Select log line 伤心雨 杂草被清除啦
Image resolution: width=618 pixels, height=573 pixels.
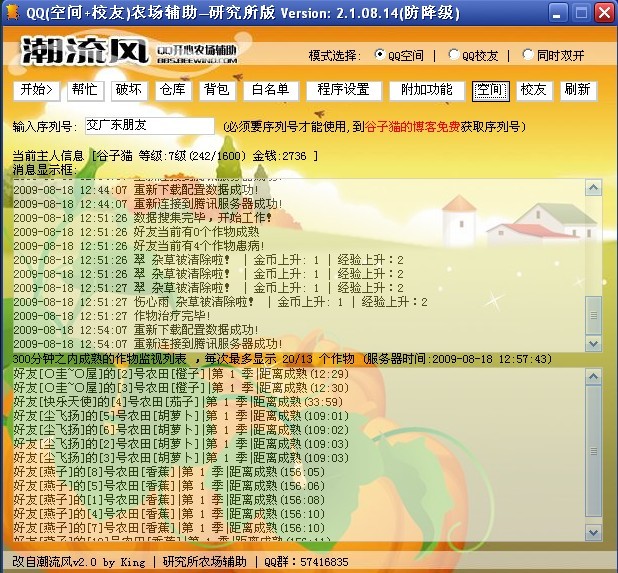(x=220, y=302)
